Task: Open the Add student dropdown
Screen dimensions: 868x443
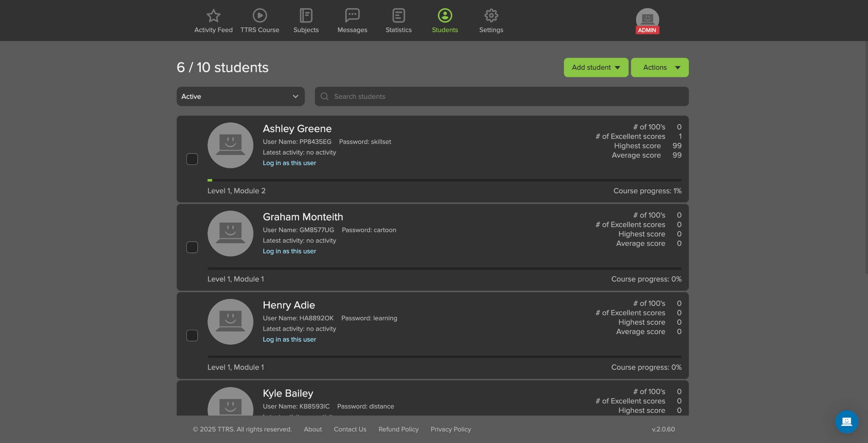Action: (x=596, y=67)
